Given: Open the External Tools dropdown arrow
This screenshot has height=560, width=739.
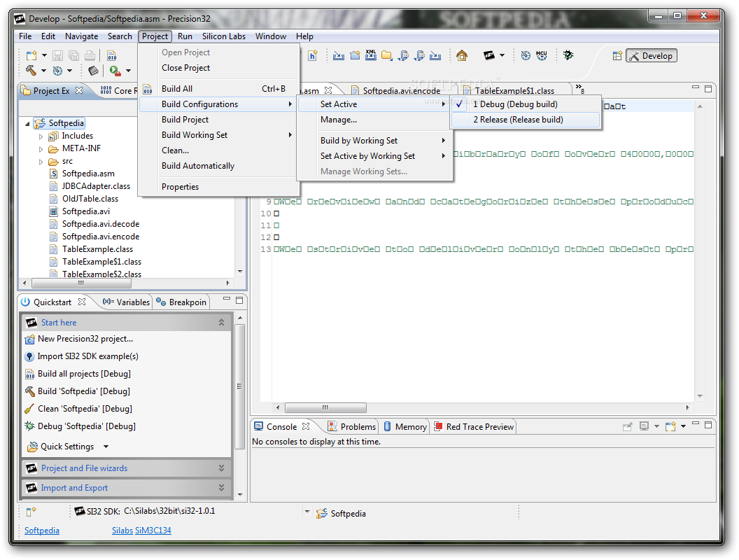Looking at the screenshot, I should 128,71.
